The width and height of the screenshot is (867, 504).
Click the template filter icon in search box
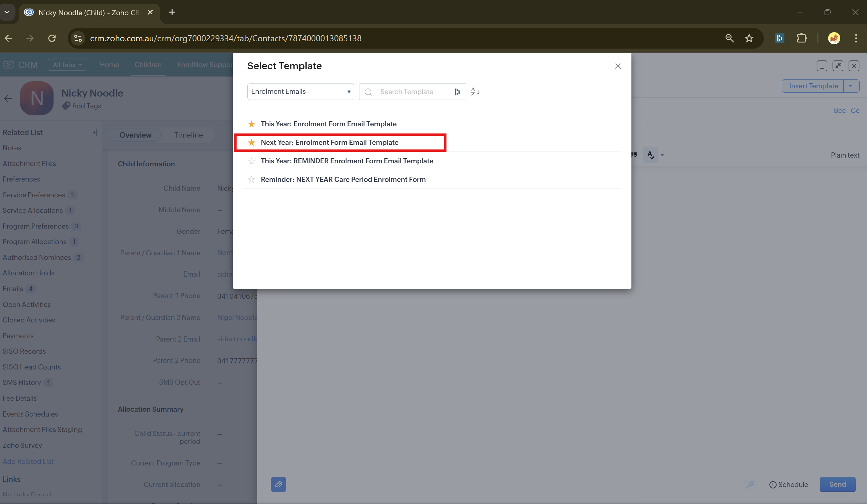[457, 92]
